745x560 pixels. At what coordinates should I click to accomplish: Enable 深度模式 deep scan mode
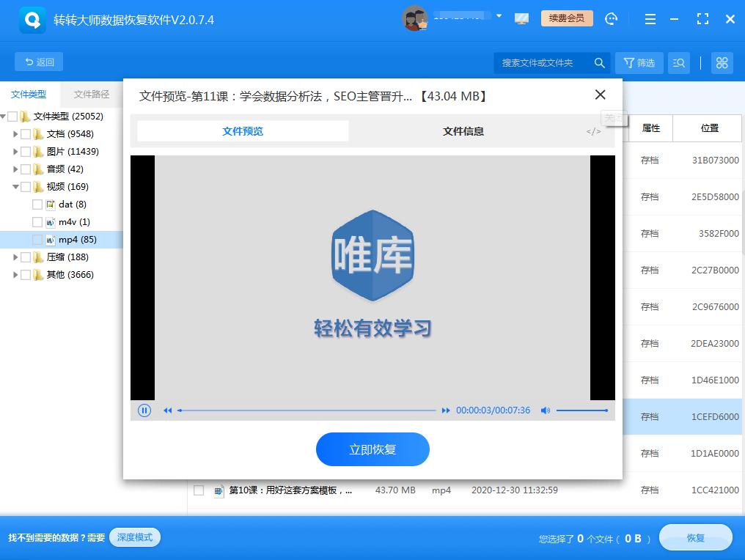(x=134, y=537)
